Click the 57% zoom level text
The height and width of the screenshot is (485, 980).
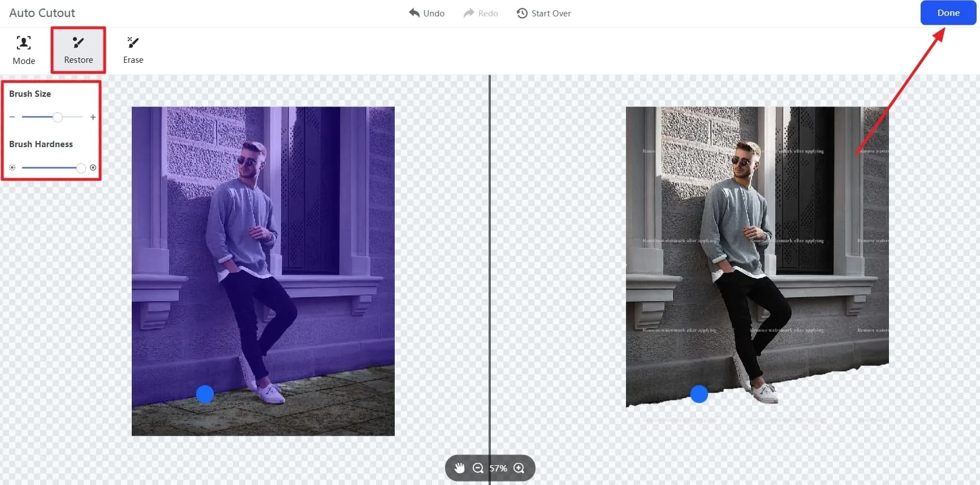[x=498, y=468]
